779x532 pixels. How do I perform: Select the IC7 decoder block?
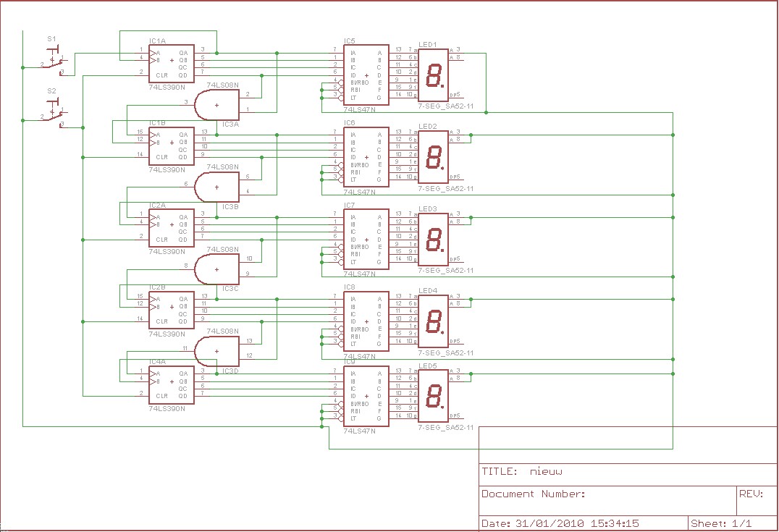click(x=366, y=240)
